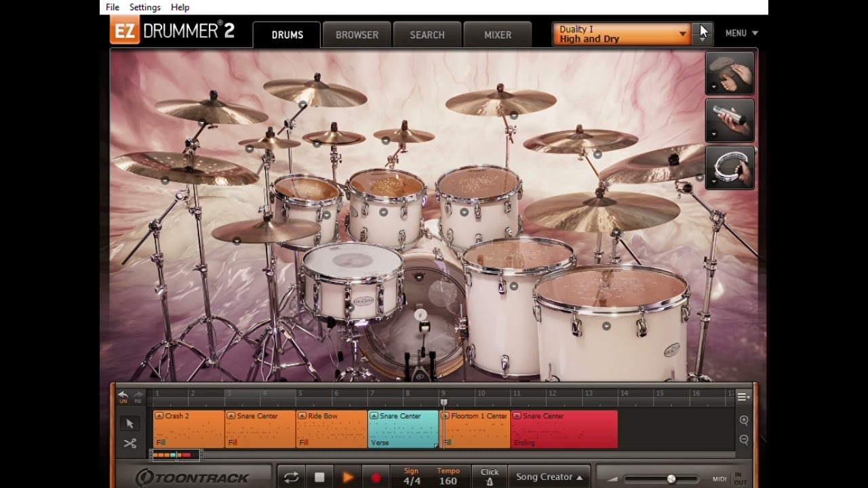Click the undo arrow icon
The height and width of the screenshot is (488, 868).
[123, 394]
